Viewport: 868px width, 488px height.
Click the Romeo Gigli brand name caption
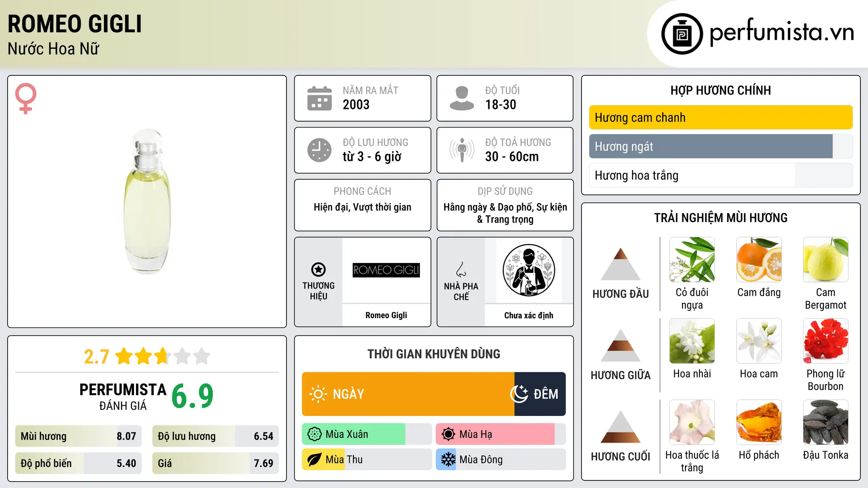click(387, 315)
